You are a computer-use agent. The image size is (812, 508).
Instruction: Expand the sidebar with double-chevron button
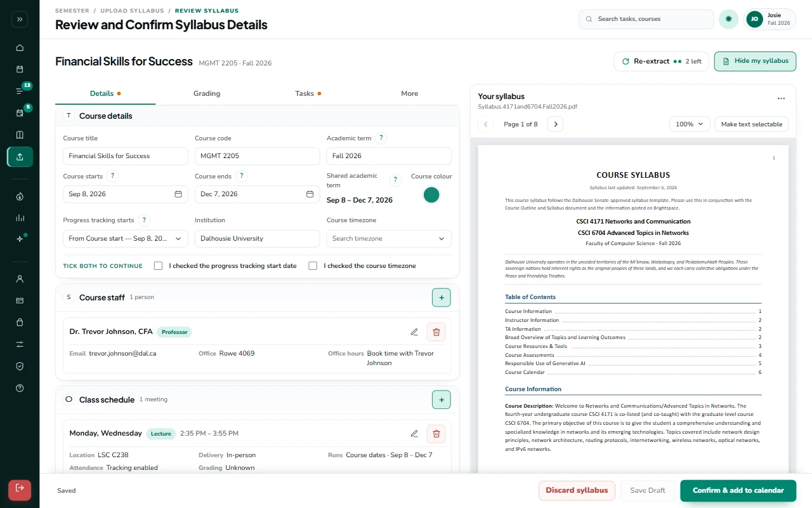pos(20,19)
